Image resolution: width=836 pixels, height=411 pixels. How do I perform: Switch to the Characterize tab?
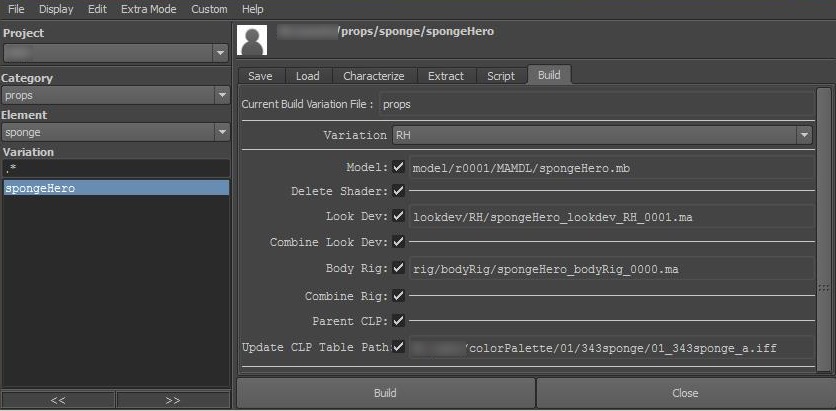click(374, 76)
